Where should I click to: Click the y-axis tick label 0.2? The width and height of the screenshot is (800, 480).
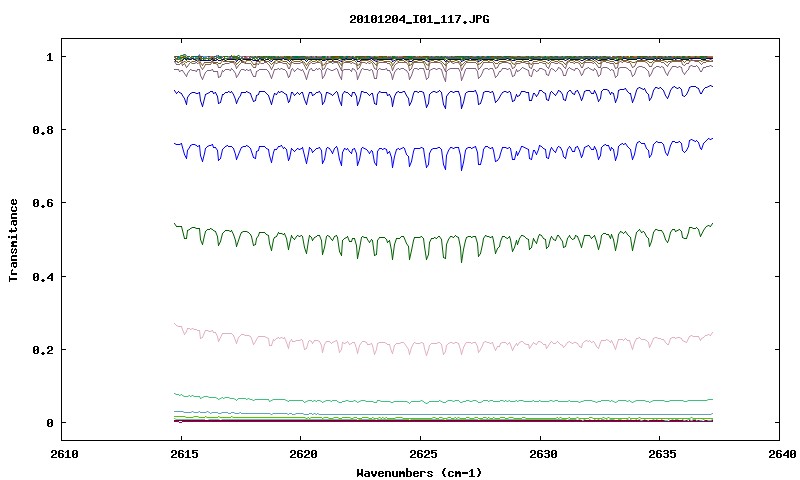[43, 350]
